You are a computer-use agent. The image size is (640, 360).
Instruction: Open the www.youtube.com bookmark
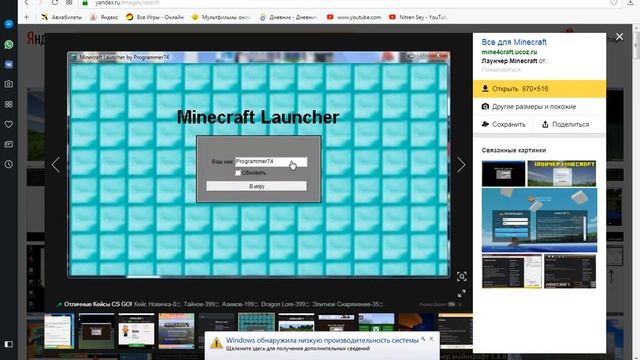tap(354, 17)
